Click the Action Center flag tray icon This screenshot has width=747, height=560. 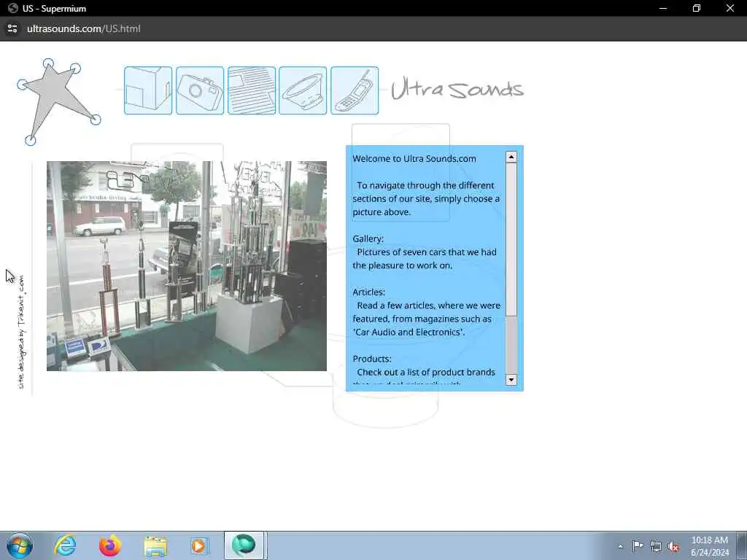(x=638, y=546)
